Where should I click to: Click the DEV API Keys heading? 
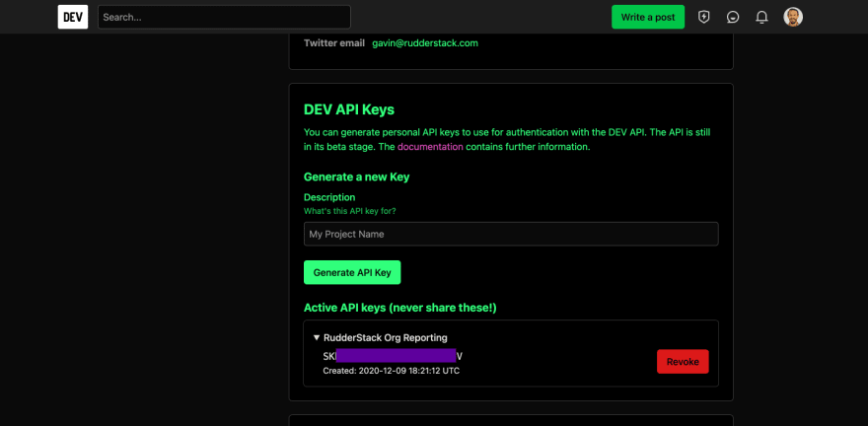(349, 109)
